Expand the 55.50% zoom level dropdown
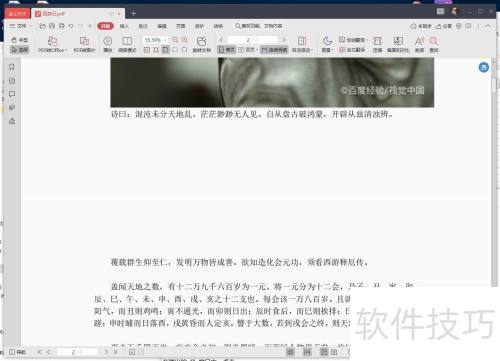The image size is (500, 361). pos(165,40)
